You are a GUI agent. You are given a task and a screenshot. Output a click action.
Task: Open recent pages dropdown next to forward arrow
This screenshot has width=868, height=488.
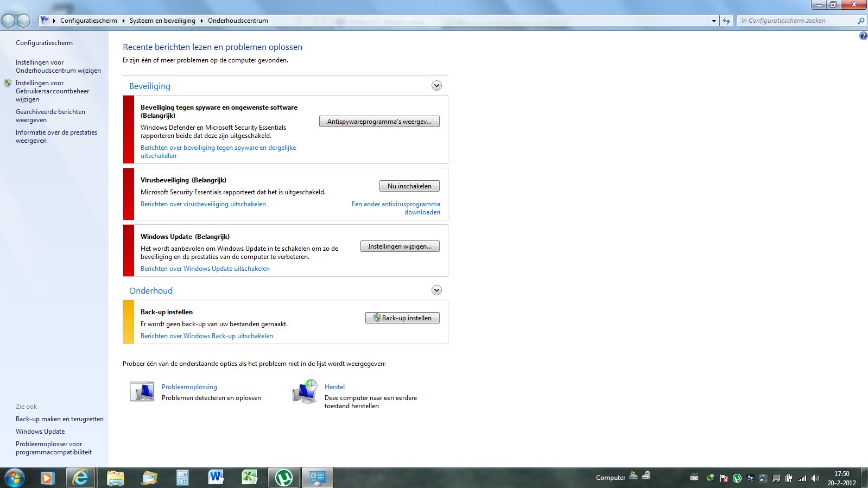pos(34,21)
